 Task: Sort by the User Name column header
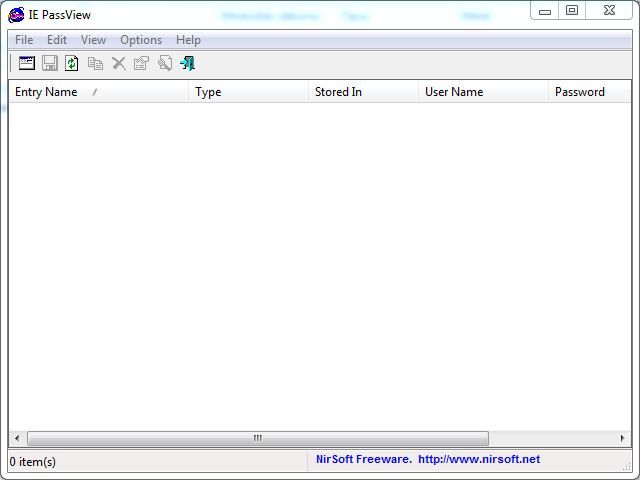coord(483,92)
